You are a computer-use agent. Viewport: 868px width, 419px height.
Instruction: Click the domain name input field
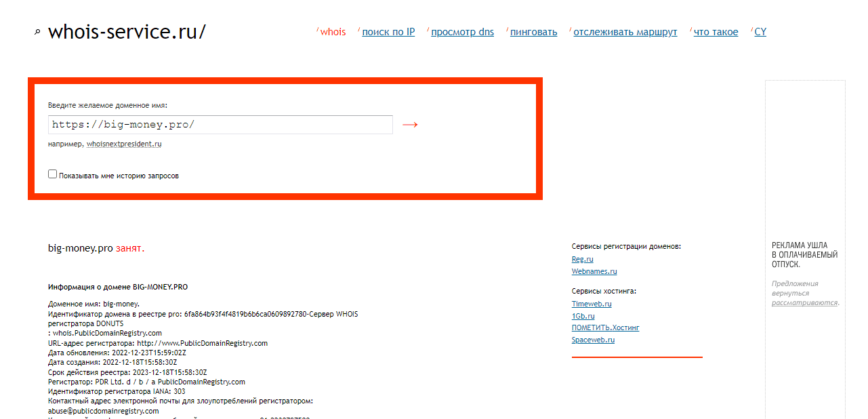pyautogui.click(x=220, y=125)
